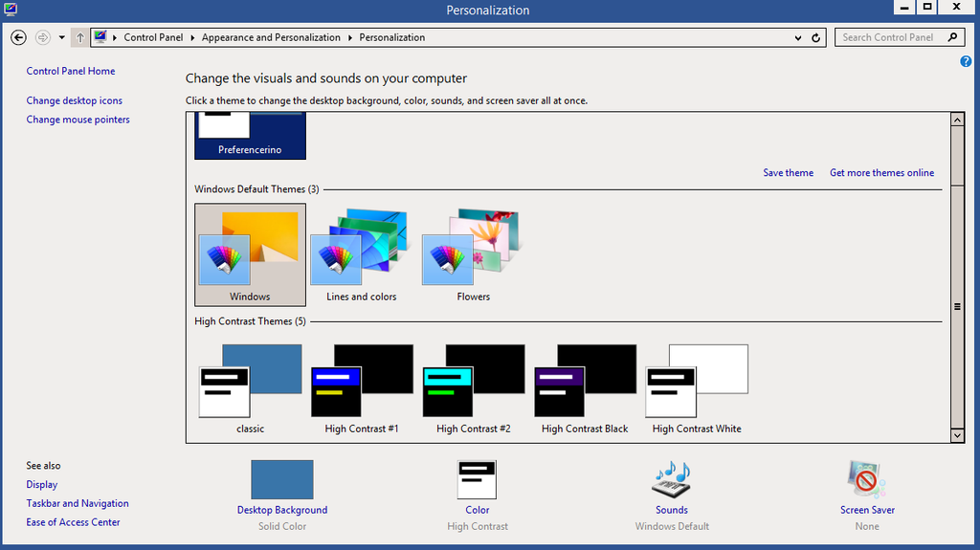Open Change mouse pointers link
The height and width of the screenshot is (550, 980).
coord(78,119)
